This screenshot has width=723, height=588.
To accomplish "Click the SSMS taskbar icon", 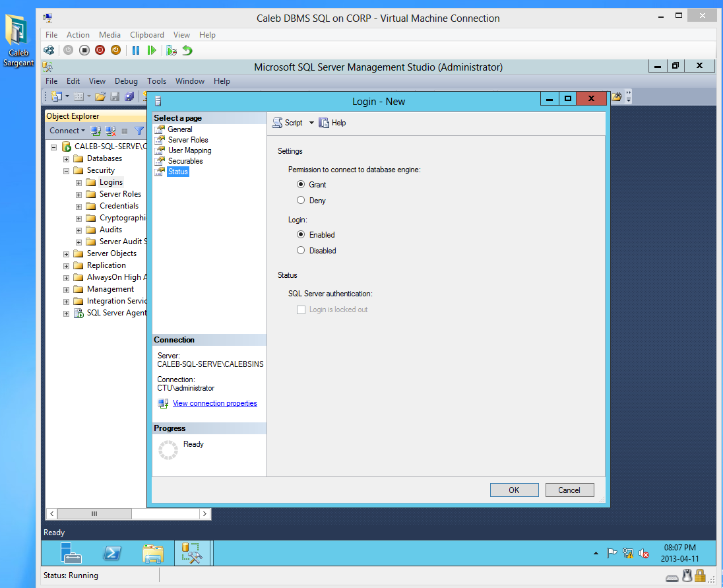I will [x=192, y=553].
